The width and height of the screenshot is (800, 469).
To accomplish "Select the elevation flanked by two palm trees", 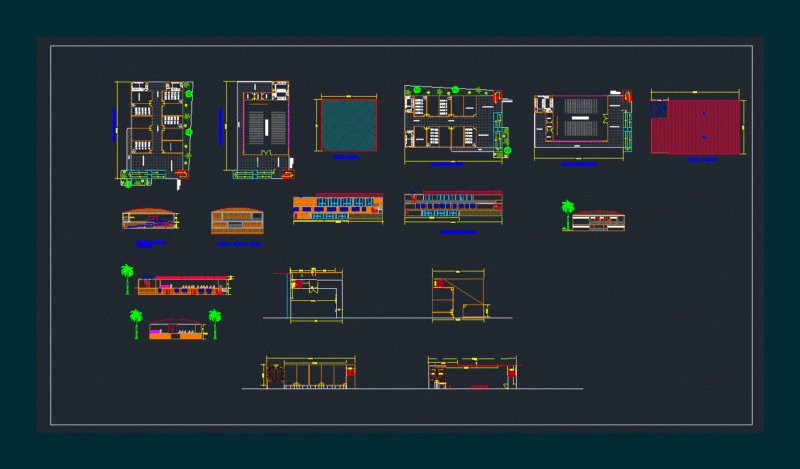I will (177, 329).
